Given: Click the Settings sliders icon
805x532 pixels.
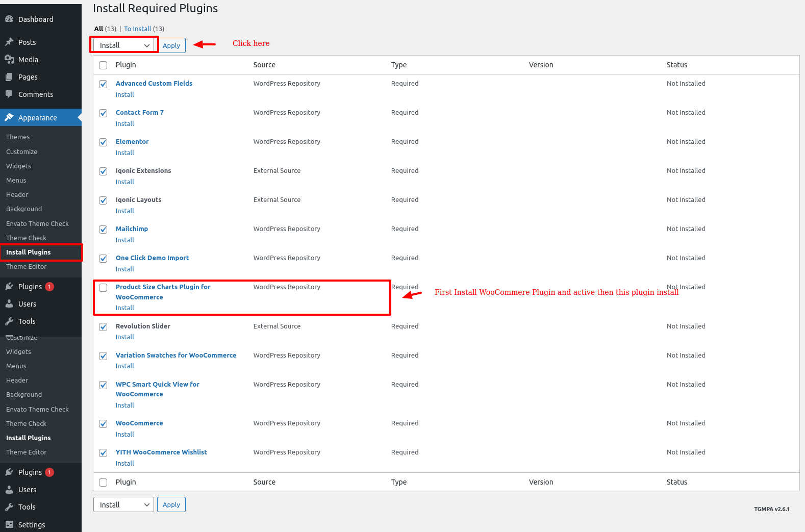Looking at the screenshot, I should [x=9, y=524].
